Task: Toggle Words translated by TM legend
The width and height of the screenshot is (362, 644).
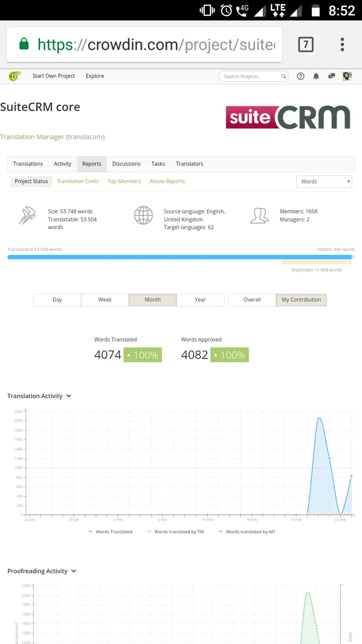Action: [x=175, y=532]
